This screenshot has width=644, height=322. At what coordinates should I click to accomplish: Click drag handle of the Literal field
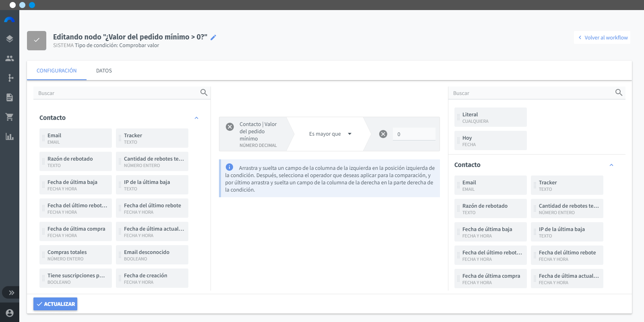pyautogui.click(x=458, y=117)
